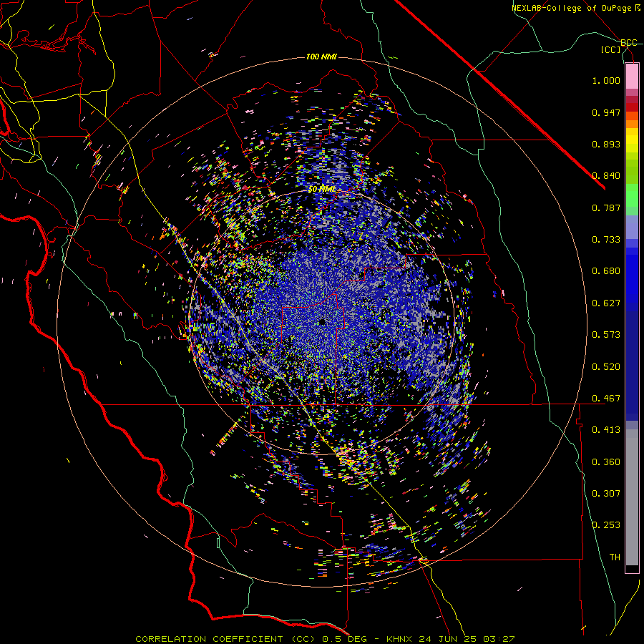Click the 100 NMI range ring label
This screenshot has height=644, width=644.
[321, 57]
